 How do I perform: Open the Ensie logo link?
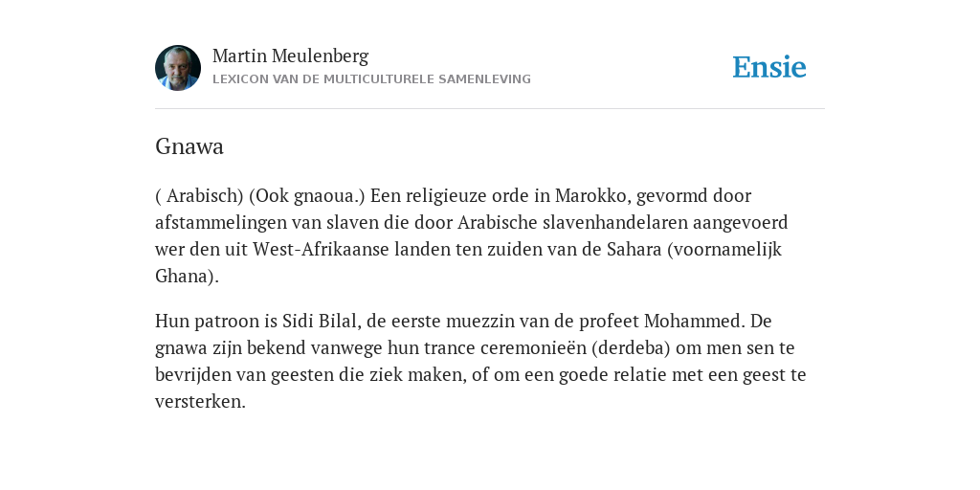pyautogui.click(x=769, y=67)
